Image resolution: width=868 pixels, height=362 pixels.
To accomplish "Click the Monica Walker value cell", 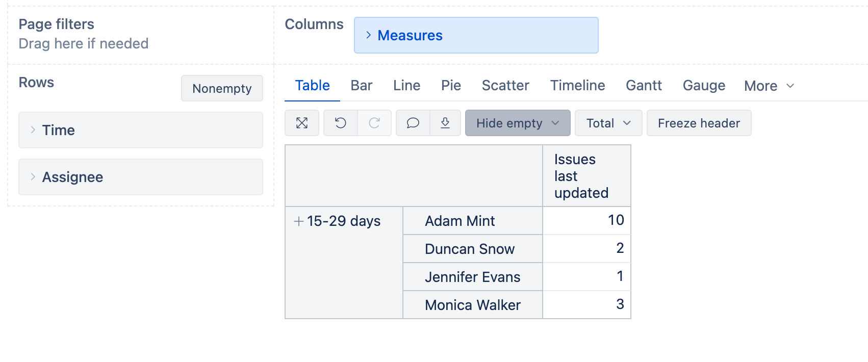I will point(586,304).
